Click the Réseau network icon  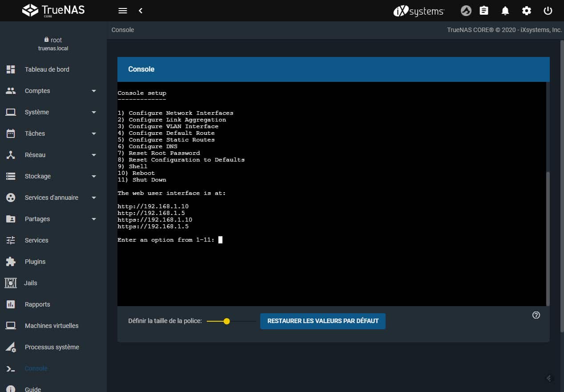11,155
